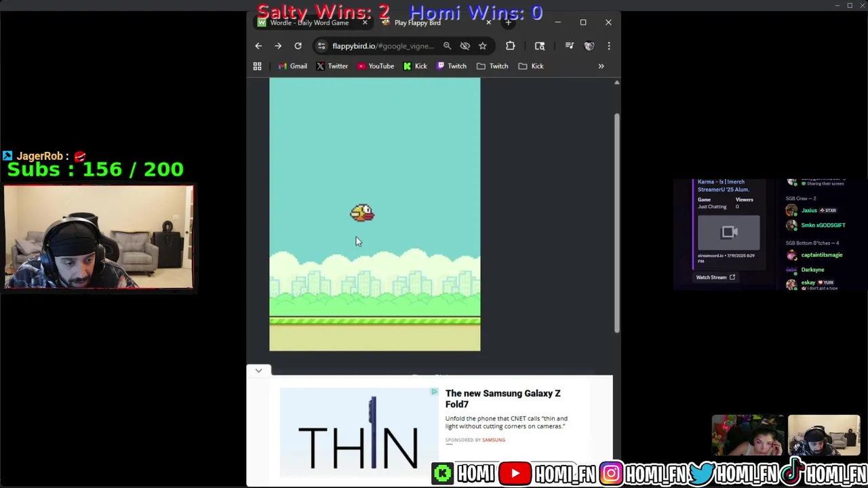Click the YouTube logo in social bar
Viewport: 868px width, 488px height.
(x=515, y=473)
